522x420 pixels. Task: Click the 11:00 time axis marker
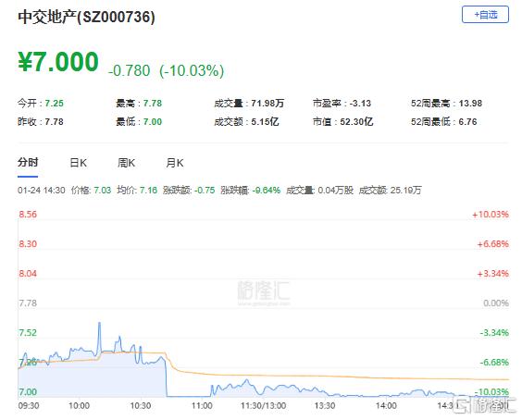202,406
